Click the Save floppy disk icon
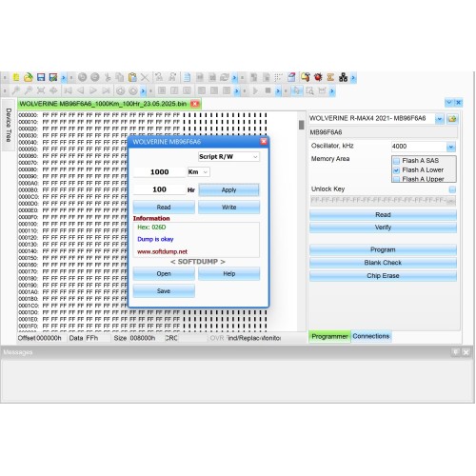The image size is (476, 476). [41, 77]
